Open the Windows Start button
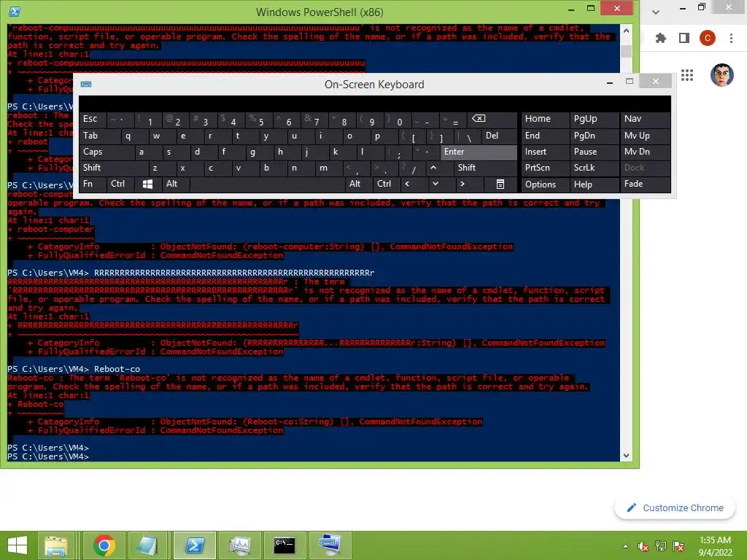 (x=18, y=545)
